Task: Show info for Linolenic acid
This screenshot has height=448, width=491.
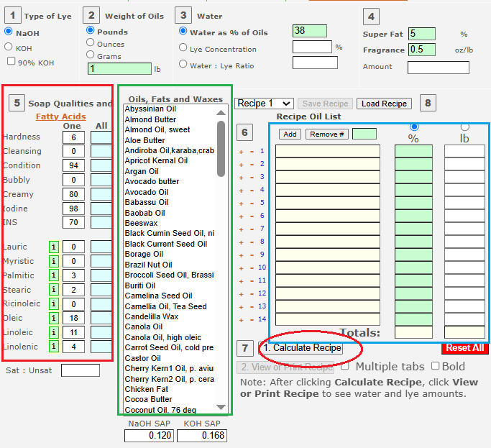Action: (53, 347)
